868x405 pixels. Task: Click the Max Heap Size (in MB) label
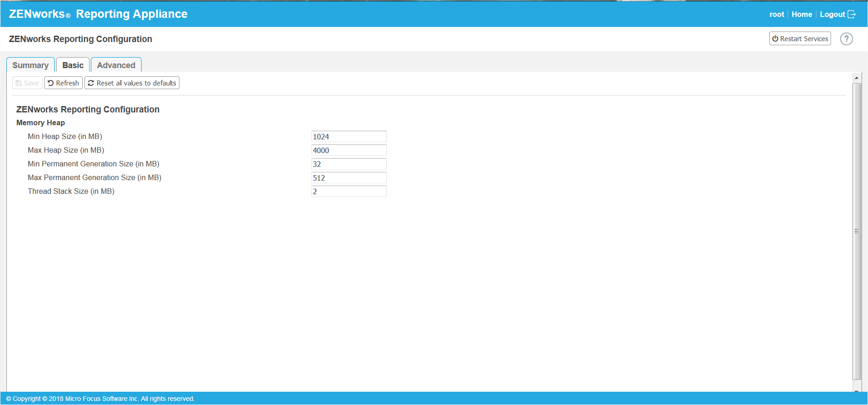coord(66,150)
